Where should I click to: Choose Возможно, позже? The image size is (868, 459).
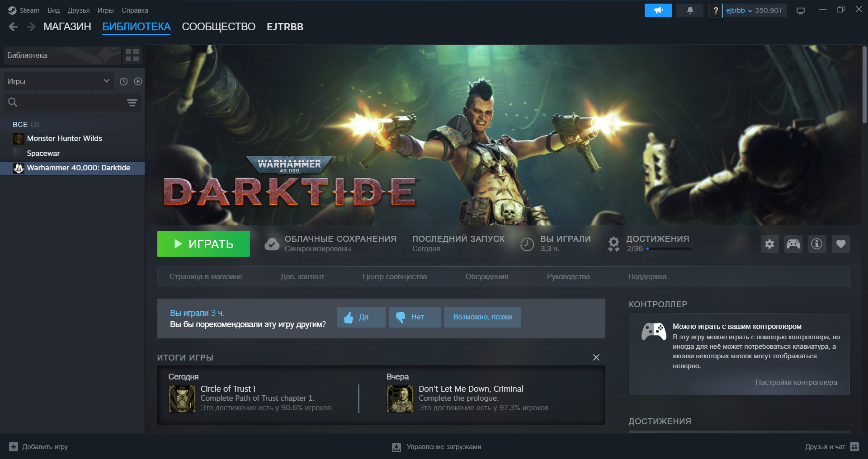click(483, 317)
